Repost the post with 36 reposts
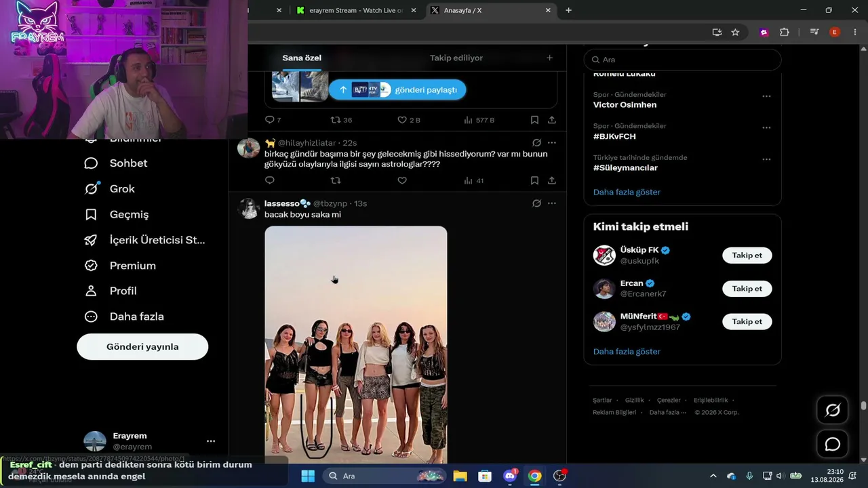 coord(341,120)
